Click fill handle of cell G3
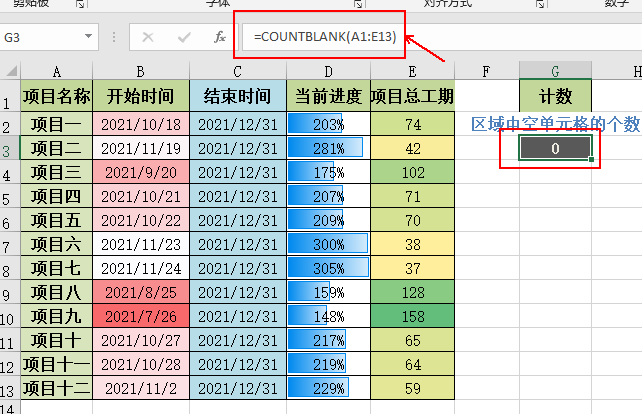This screenshot has width=642, height=414. point(591,159)
